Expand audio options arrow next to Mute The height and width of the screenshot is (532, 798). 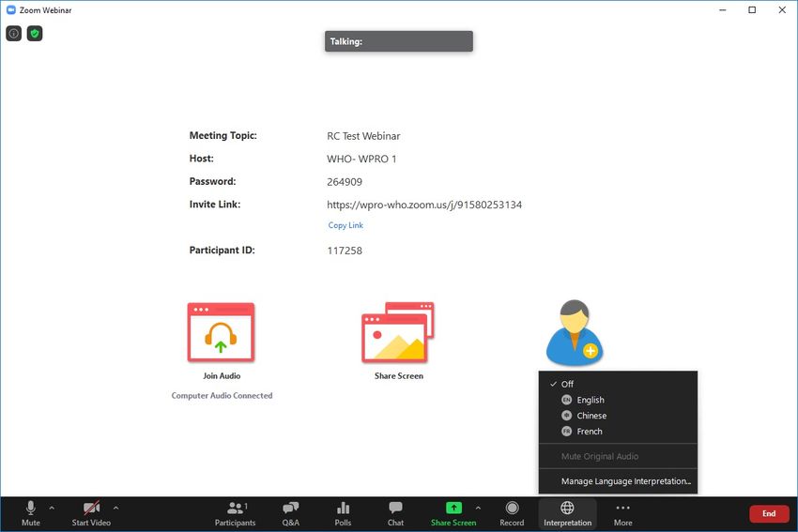[52, 508]
